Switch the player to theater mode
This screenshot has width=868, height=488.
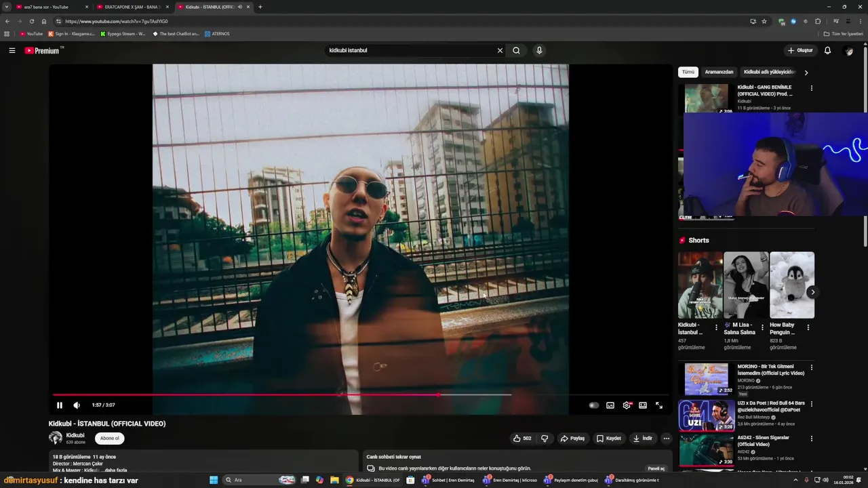[x=643, y=405]
